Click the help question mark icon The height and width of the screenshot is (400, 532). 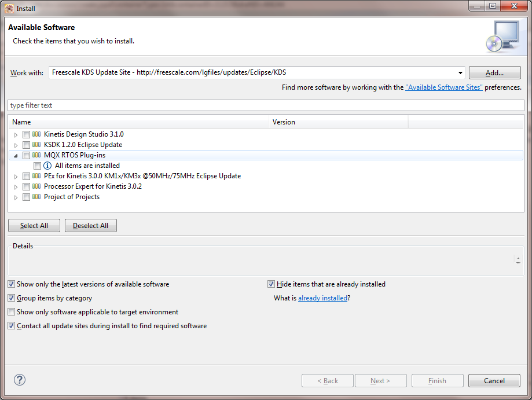(20, 380)
